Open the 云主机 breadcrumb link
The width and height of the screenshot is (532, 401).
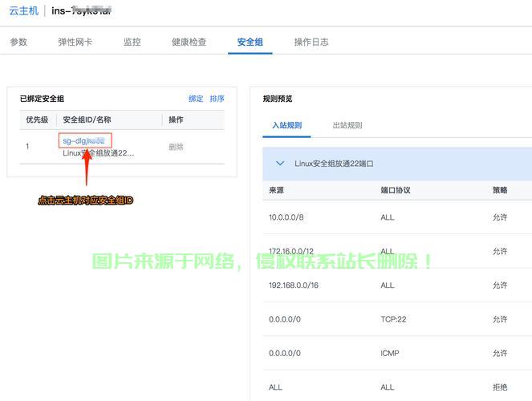24,11
